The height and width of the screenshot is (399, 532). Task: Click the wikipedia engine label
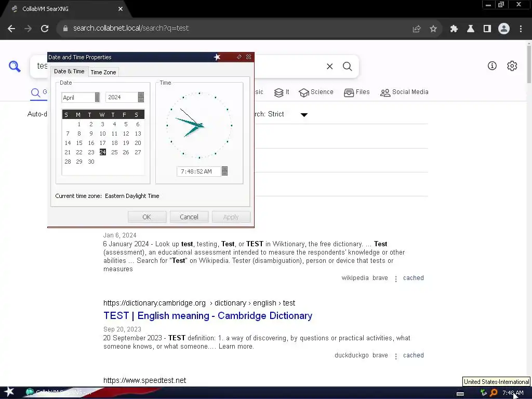[x=355, y=278]
